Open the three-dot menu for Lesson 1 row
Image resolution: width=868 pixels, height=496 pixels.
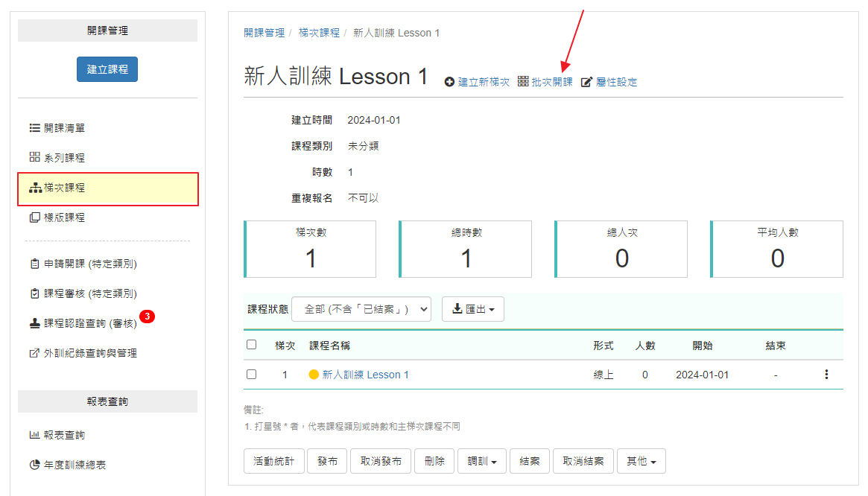click(826, 375)
